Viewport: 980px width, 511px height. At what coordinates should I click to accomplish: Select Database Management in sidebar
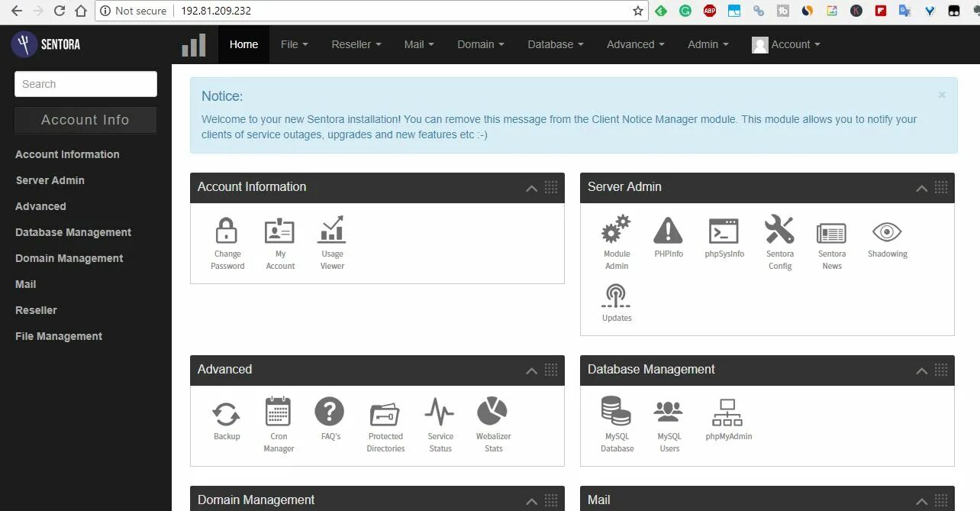tap(73, 232)
